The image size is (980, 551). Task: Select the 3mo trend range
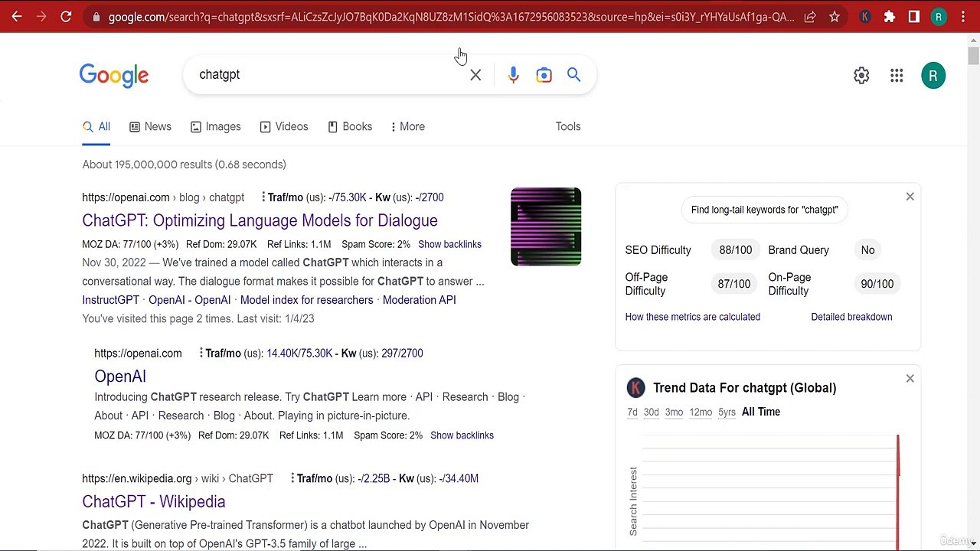click(674, 412)
